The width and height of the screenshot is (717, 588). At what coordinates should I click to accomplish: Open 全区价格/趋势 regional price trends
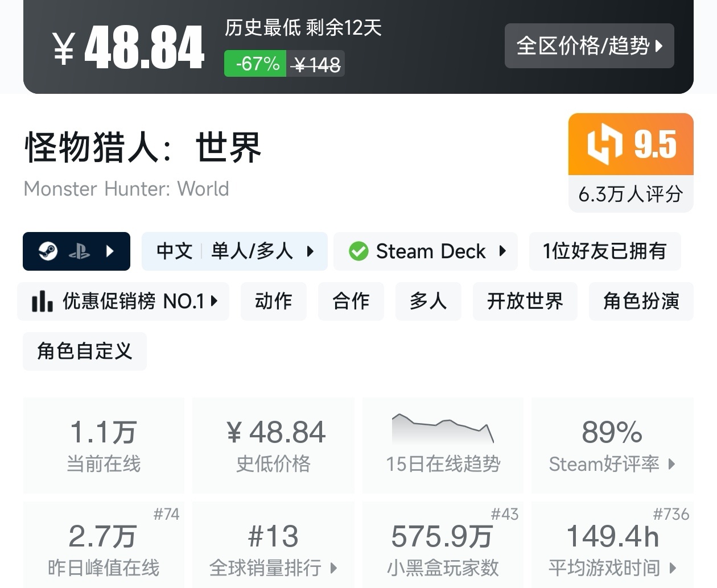[x=589, y=45]
